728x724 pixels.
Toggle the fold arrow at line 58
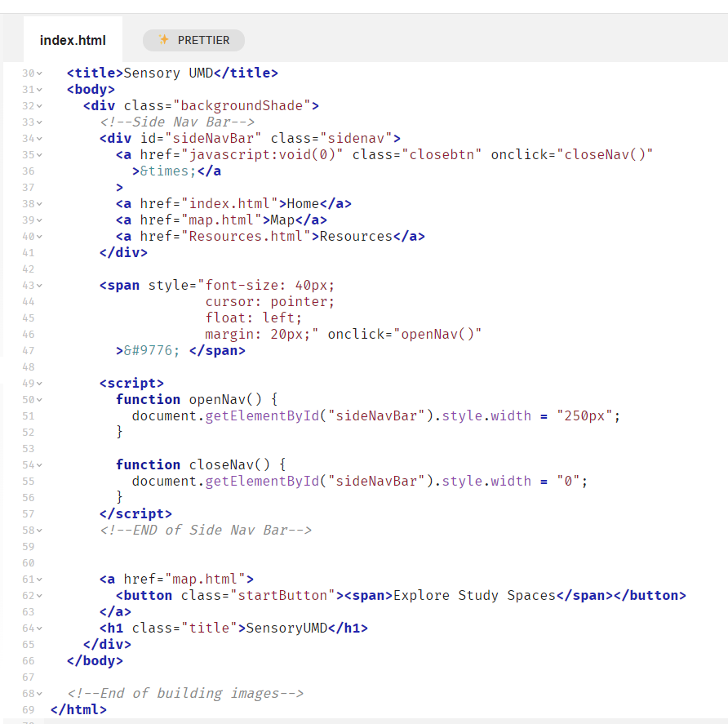(39, 531)
